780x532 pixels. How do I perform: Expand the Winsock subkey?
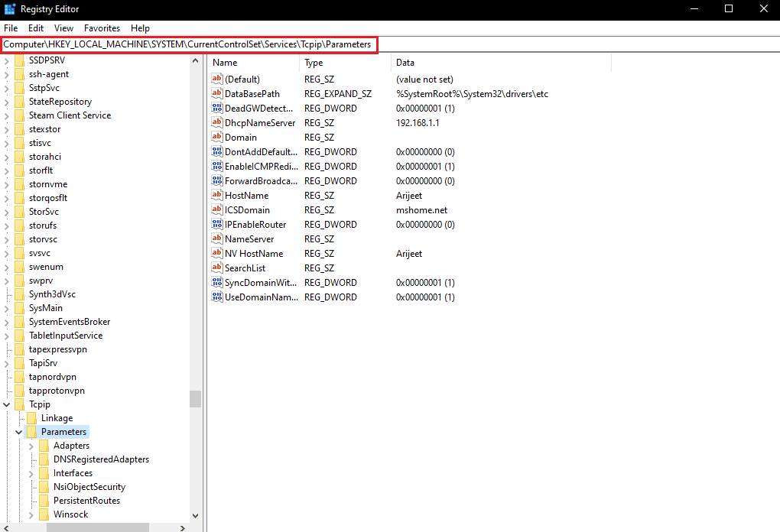point(31,514)
